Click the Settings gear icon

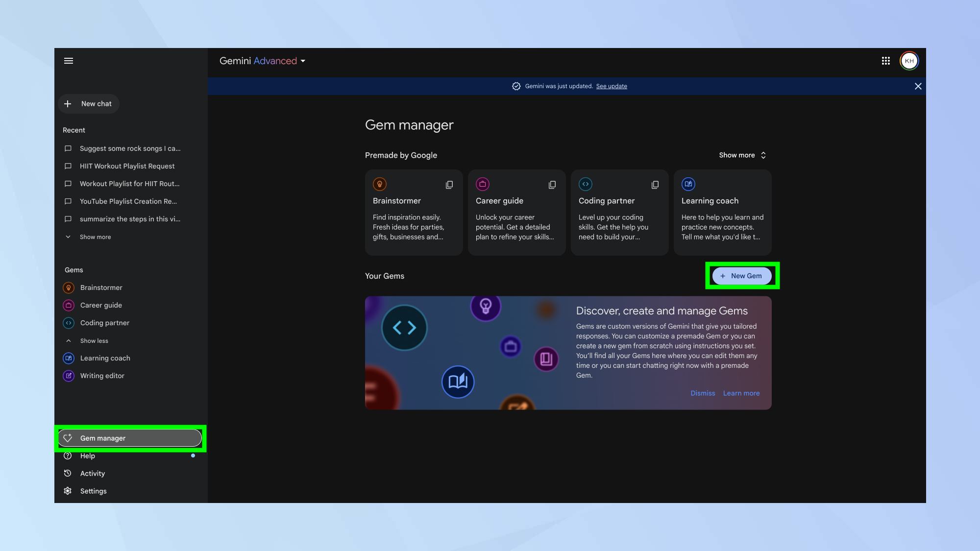[67, 491]
